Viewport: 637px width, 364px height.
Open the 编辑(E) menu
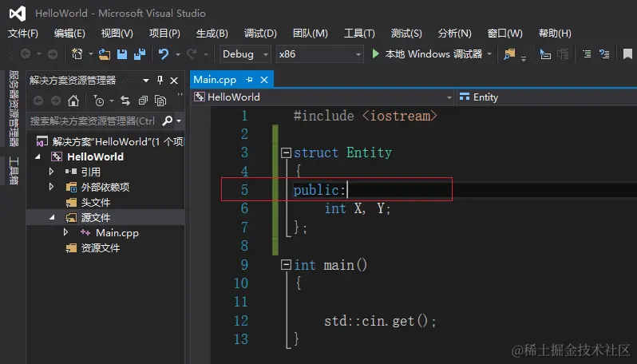pyautogui.click(x=69, y=34)
